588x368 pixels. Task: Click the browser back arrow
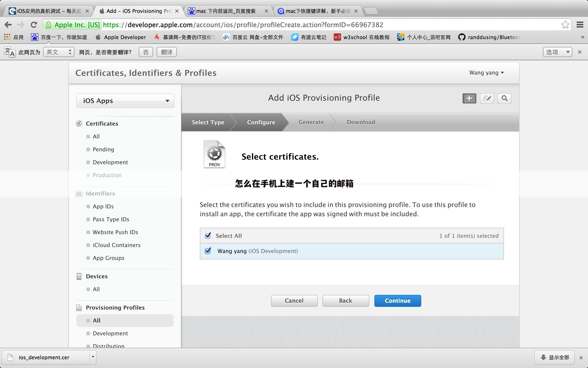[8, 25]
